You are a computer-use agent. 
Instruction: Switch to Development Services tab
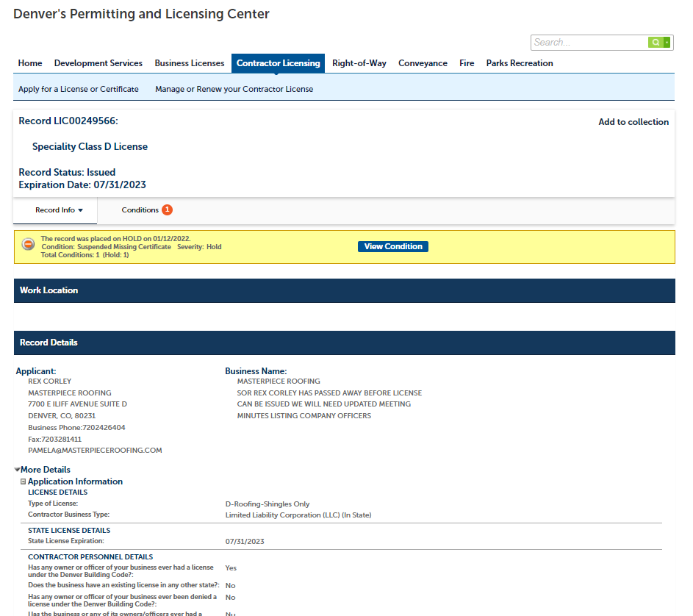click(x=98, y=63)
